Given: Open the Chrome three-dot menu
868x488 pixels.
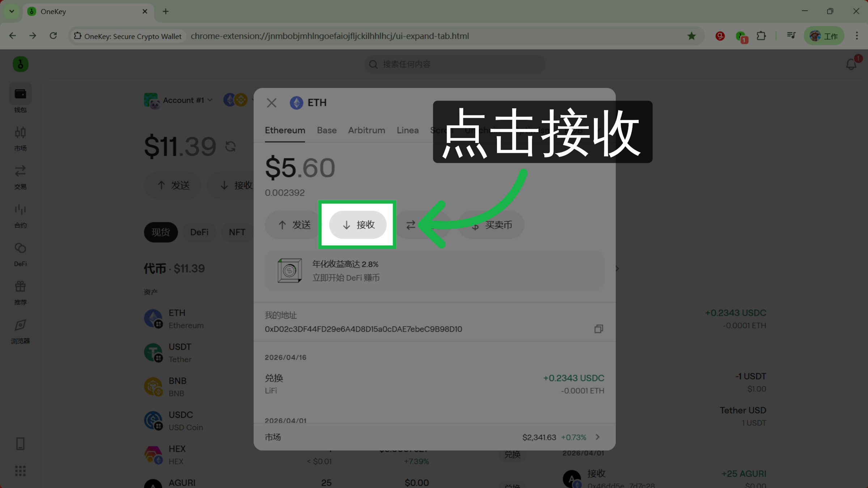Looking at the screenshot, I should [857, 35].
